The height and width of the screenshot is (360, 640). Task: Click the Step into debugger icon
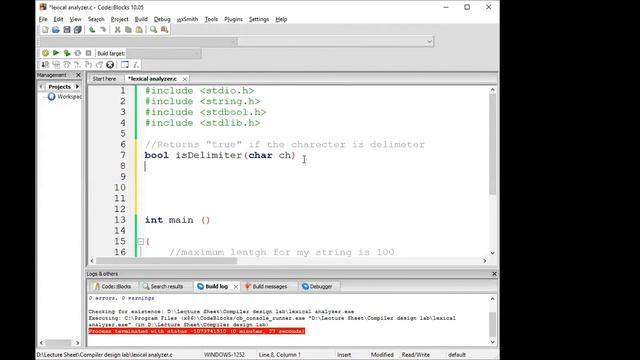coord(78,64)
